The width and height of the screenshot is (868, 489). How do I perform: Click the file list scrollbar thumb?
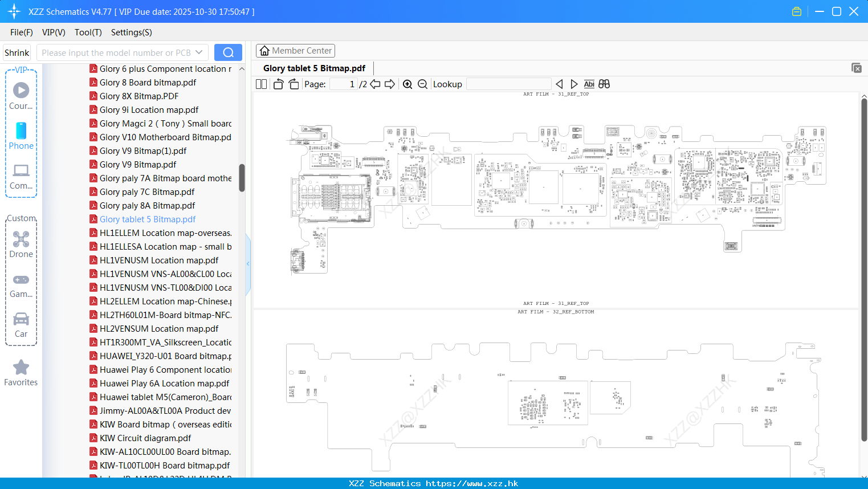[242, 178]
